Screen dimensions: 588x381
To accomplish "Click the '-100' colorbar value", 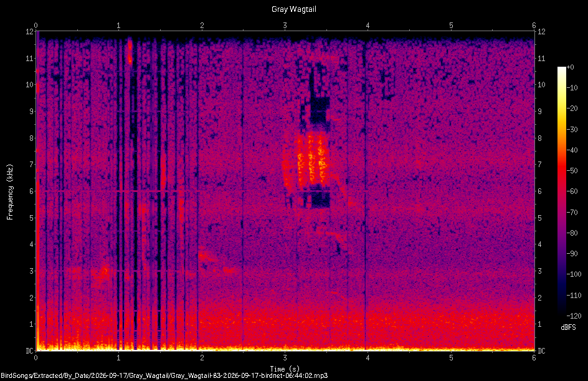I will 574,274.
